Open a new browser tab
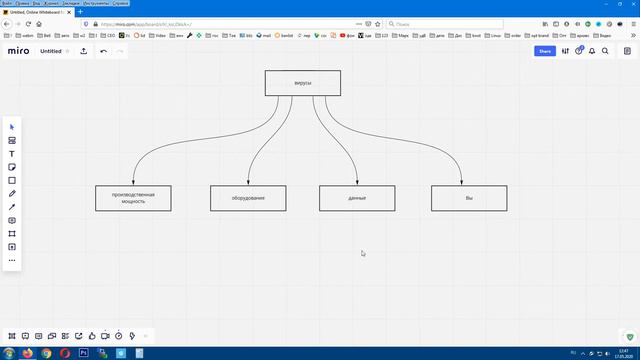This screenshot has height=360, width=640. point(80,12)
